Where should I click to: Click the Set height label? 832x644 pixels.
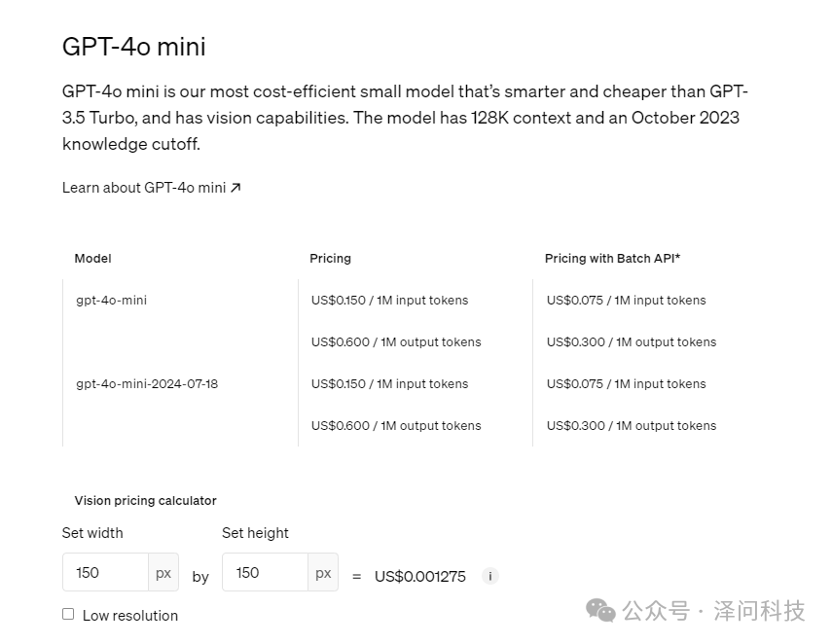(x=255, y=533)
